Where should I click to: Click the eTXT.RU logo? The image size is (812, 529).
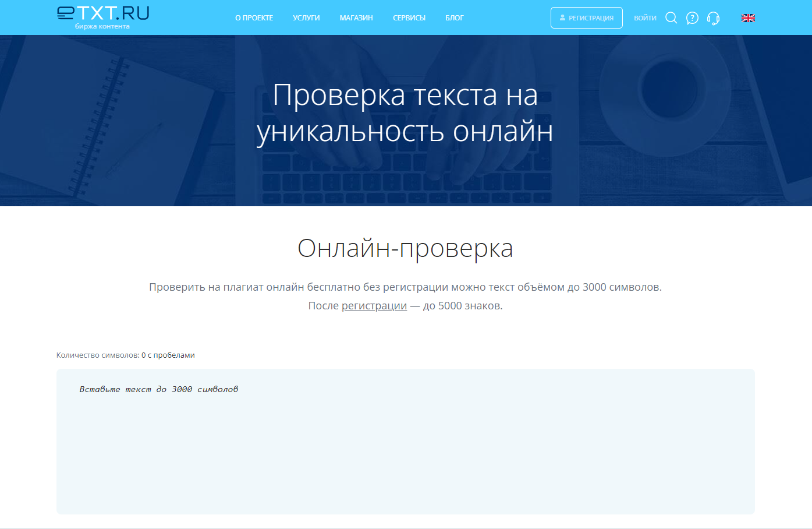[103, 13]
